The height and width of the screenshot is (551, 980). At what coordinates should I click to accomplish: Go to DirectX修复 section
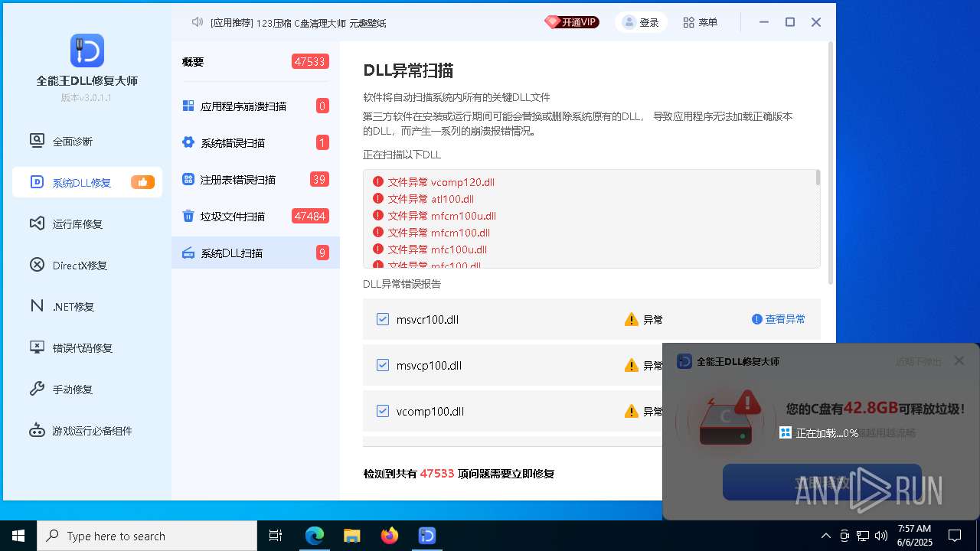click(87, 266)
